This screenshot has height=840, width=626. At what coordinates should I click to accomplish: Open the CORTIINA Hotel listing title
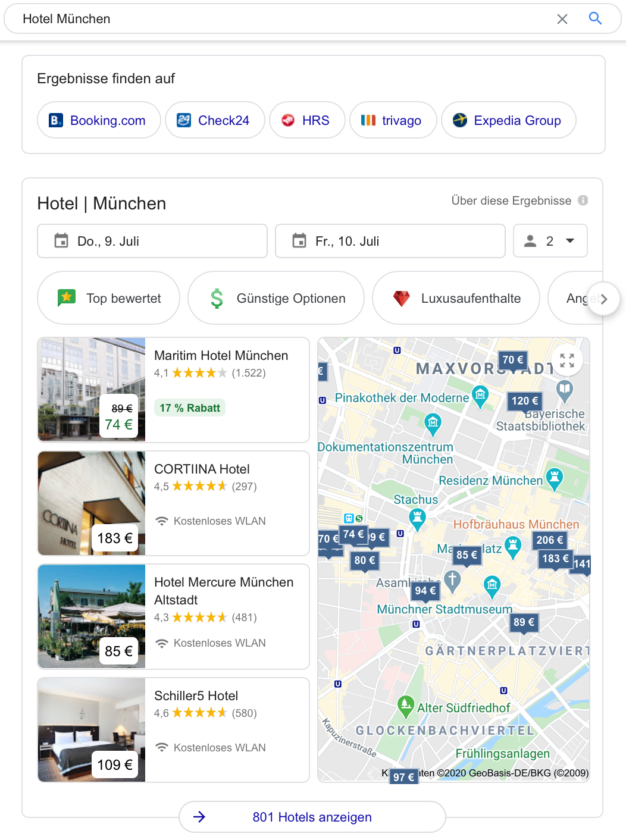202,469
